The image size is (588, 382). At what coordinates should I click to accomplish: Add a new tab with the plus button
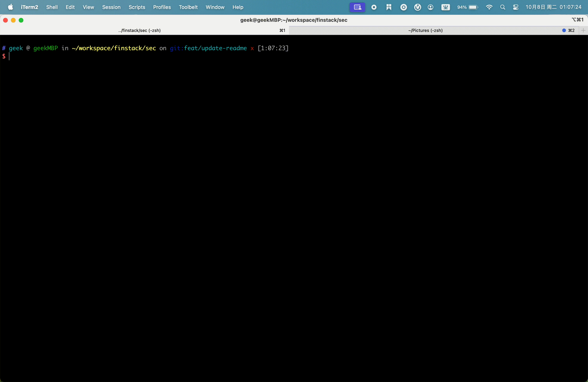[x=583, y=30]
